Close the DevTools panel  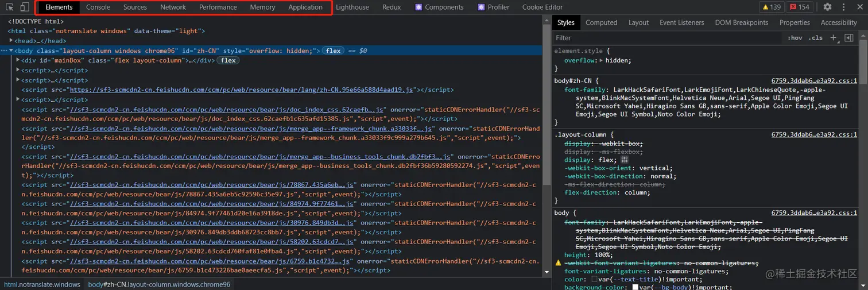[x=859, y=7]
